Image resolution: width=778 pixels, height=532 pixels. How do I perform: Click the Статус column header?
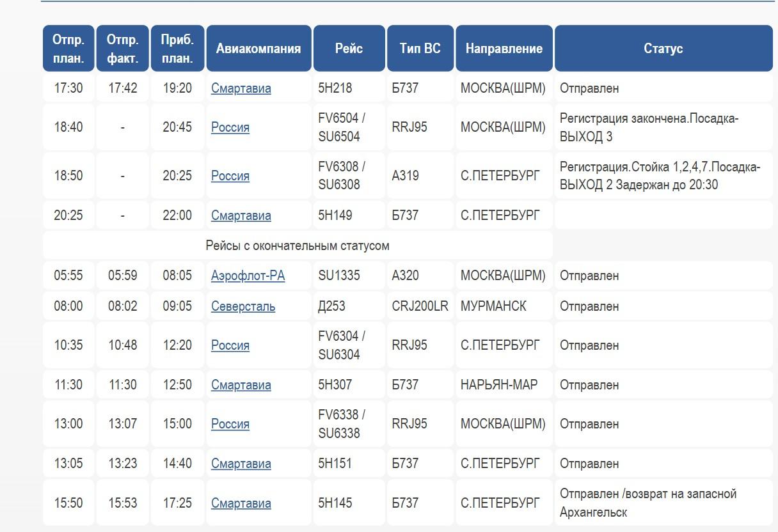(663, 49)
